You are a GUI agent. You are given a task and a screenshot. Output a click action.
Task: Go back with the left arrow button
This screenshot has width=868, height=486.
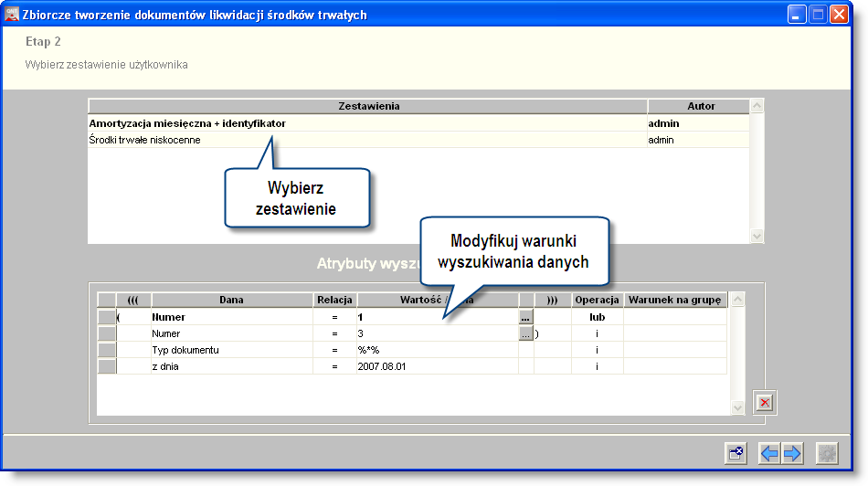[769, 453]
